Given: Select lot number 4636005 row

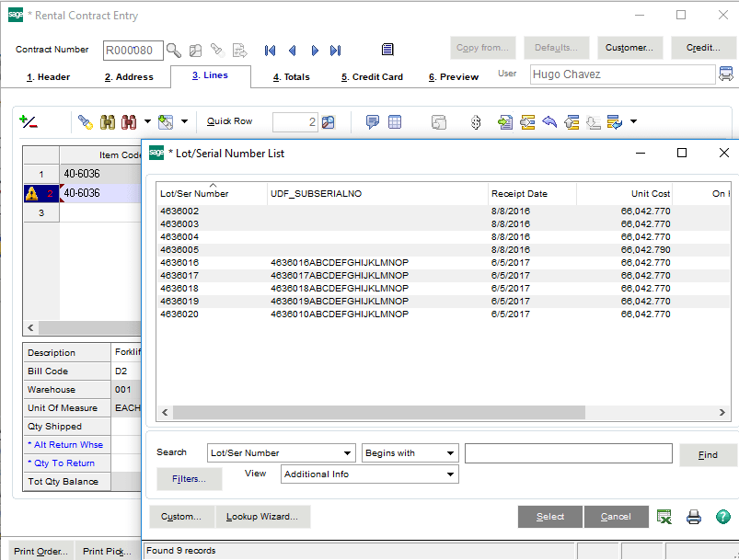Looking at the screenshot, I should coord(443,249).
